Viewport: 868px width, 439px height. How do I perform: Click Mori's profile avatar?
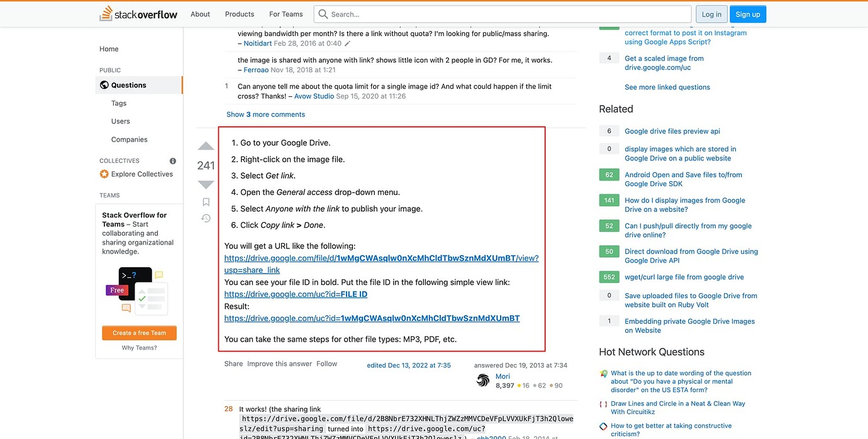coord(482,381)
